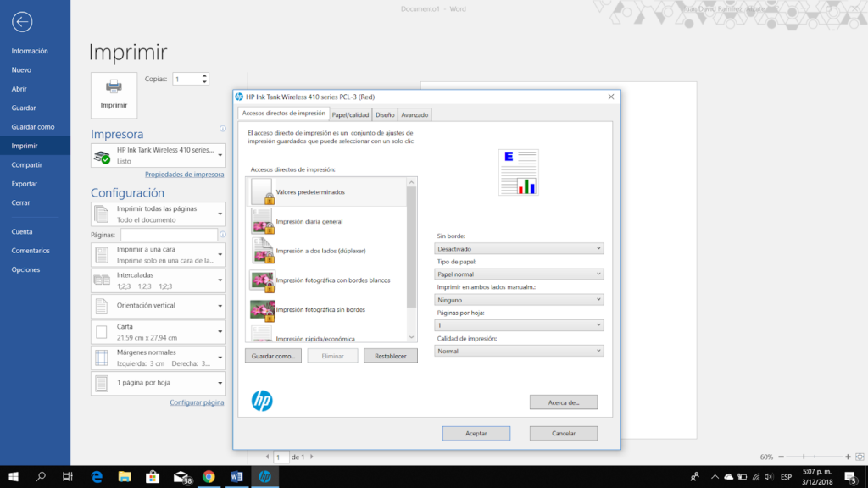Select the Valores predeterminados shortcut

pos(326,192)
